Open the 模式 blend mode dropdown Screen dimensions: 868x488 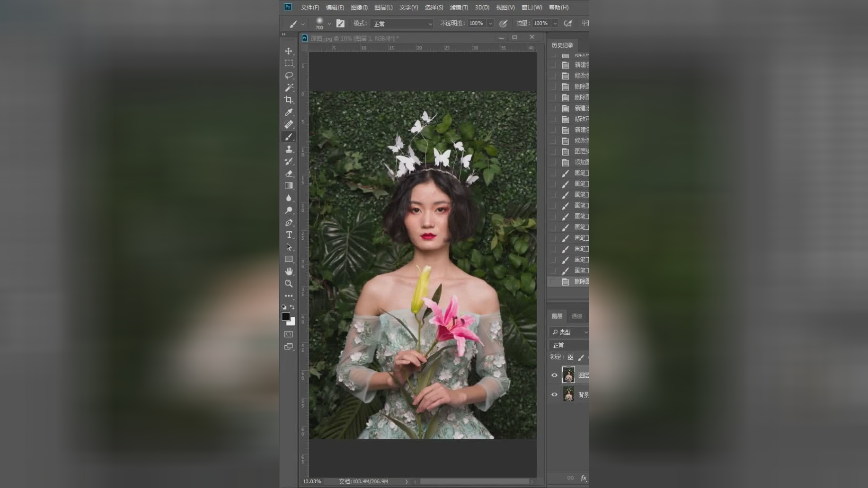coord(402,24)
